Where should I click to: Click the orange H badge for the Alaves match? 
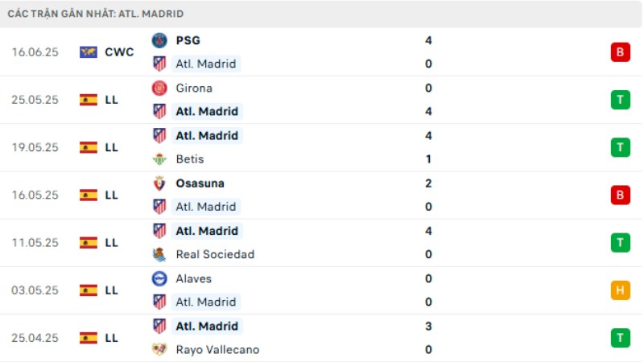point(620,290)
